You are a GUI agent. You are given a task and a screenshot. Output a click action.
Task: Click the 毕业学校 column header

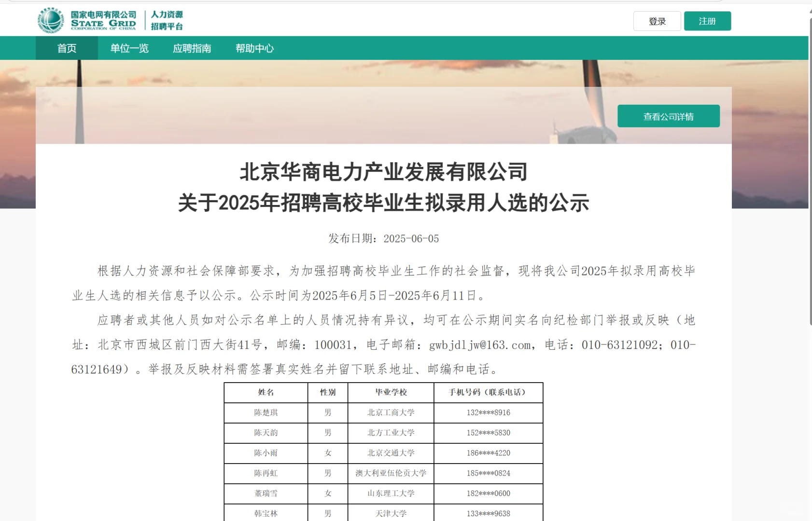(x=391, y=392)
